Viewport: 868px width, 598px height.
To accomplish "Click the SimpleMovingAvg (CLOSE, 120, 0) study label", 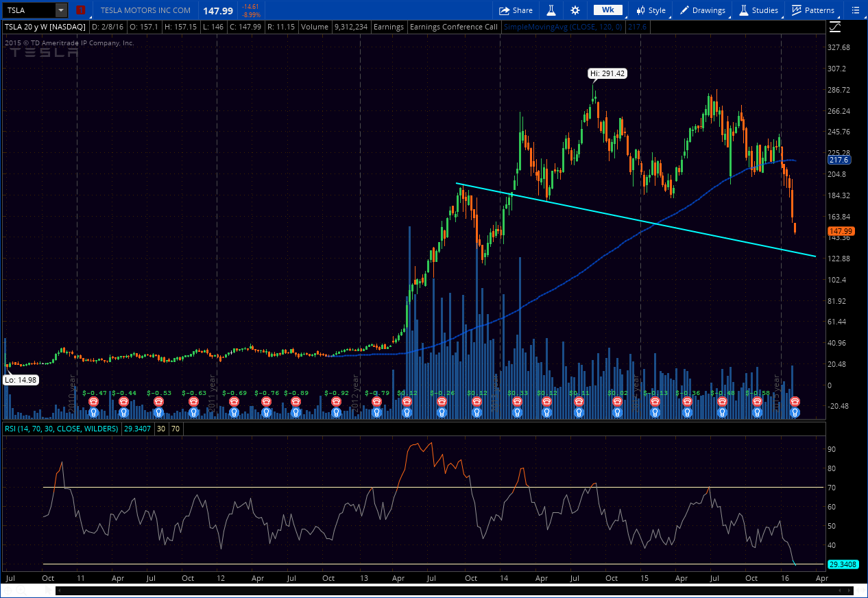I will coord(564,27).
